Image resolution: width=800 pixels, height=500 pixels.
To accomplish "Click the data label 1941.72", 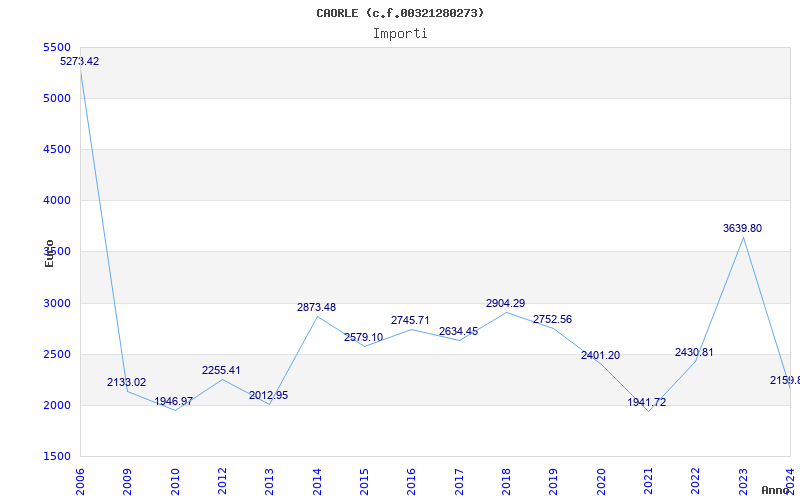I will (647, 402).
